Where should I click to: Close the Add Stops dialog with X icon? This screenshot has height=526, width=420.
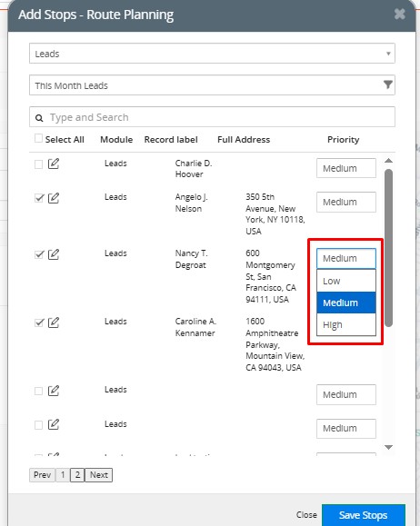point(399,15)
